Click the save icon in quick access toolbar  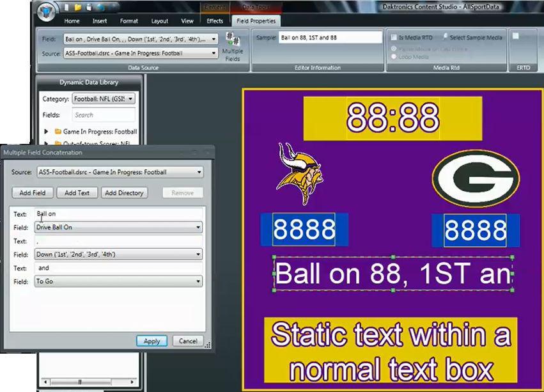tap(88, 8)
